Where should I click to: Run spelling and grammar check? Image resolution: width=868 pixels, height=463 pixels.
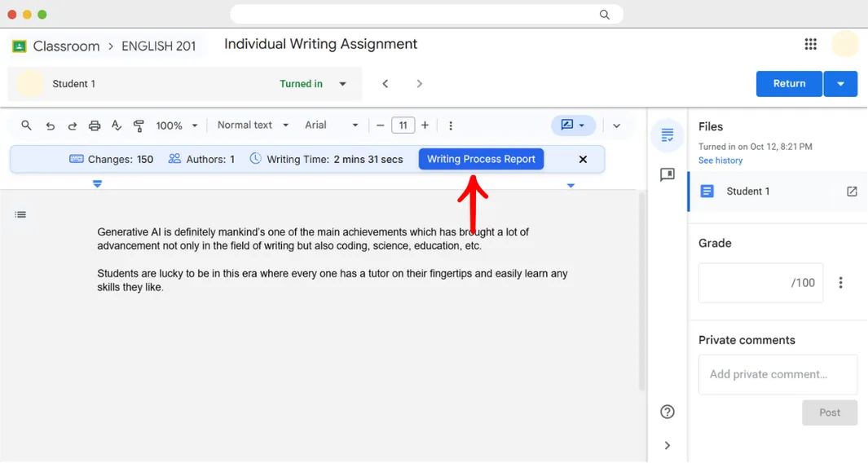point(117,126)
